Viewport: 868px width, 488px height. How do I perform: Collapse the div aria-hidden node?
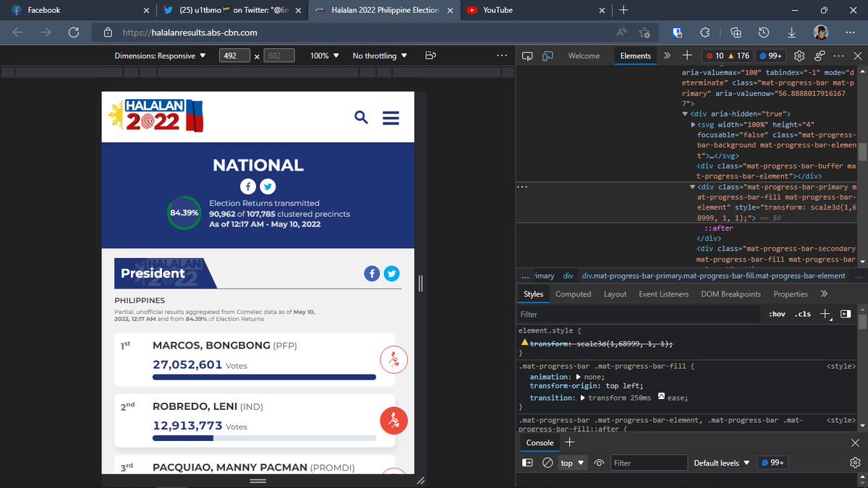coord(686,114)
